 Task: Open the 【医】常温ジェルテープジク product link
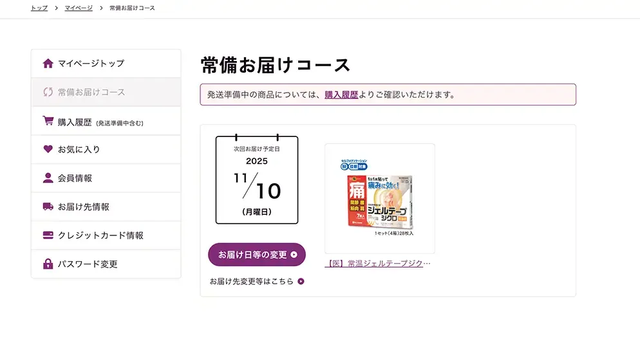tap(377, 264)
